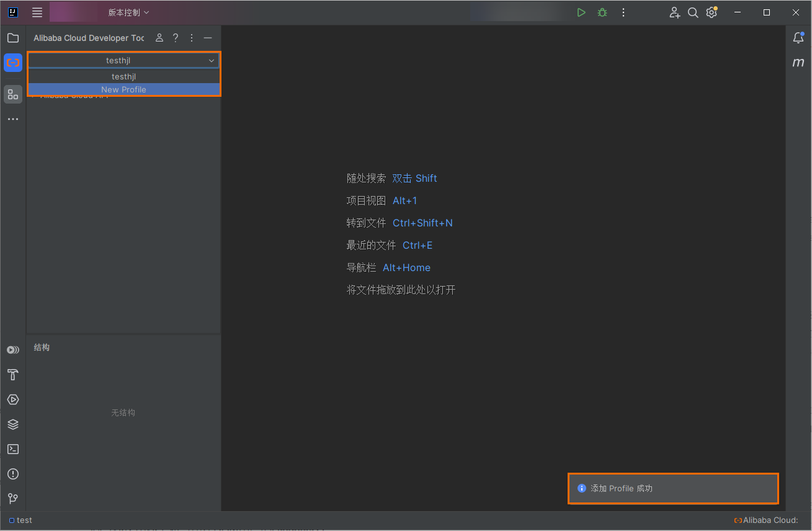Open the Services tool window icon

(x=13, y=350)
